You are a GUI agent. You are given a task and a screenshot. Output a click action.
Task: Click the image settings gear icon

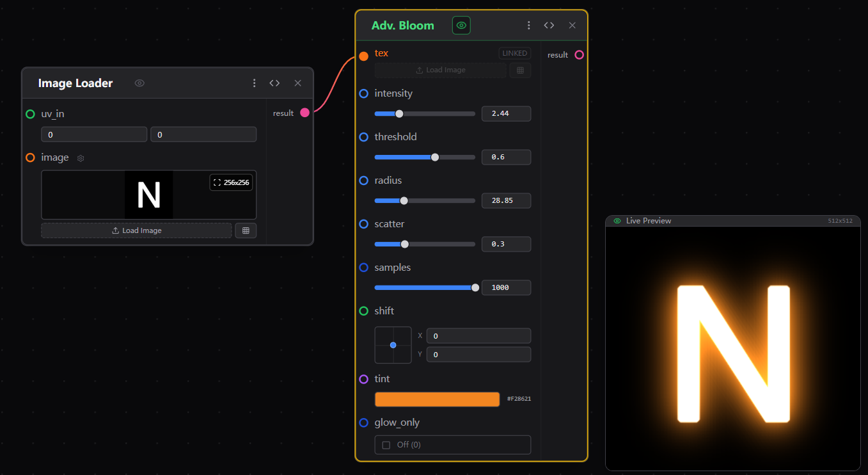(x=81, y=158)
